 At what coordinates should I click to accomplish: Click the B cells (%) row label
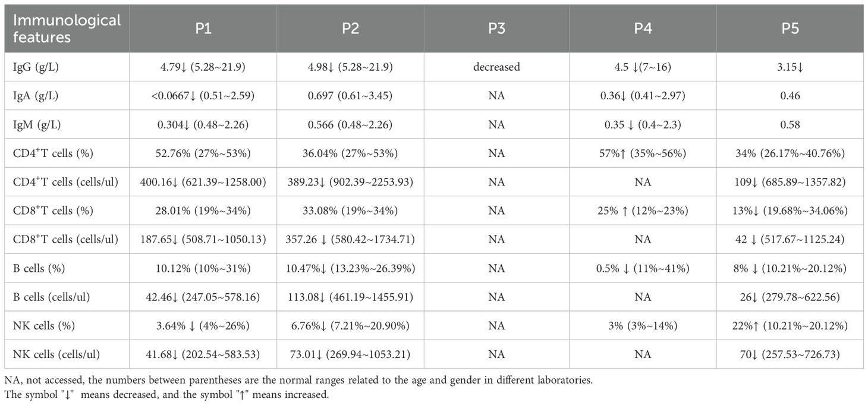(35, 268)
